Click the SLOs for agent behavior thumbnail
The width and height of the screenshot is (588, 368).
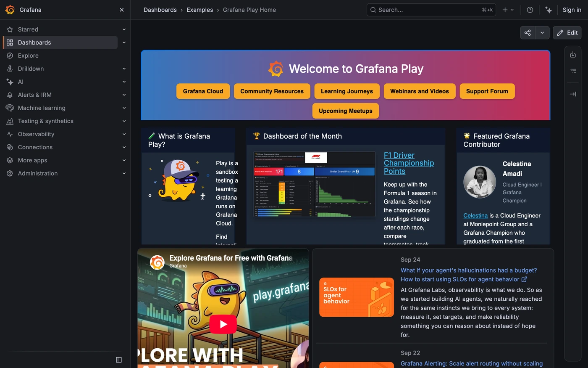click(x=357, y=297)
